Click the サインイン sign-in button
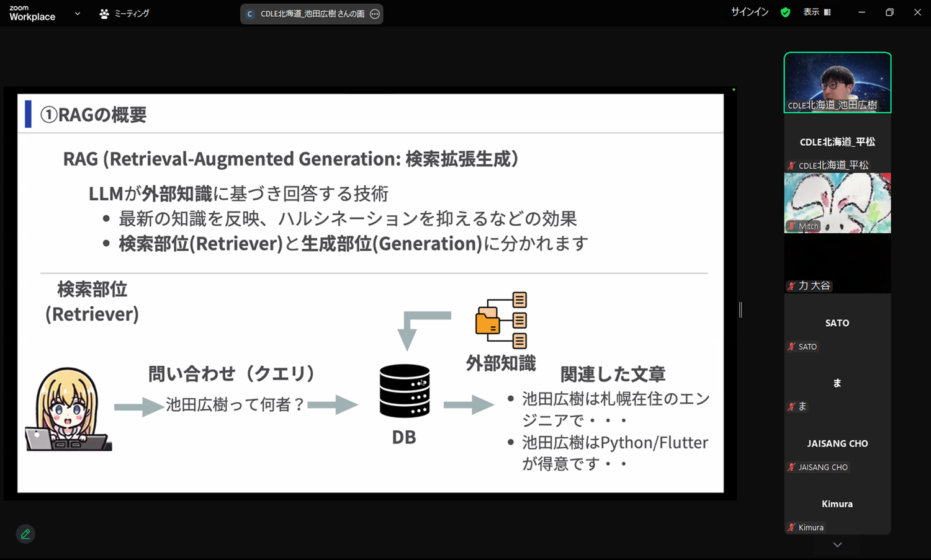 [749, 12]
